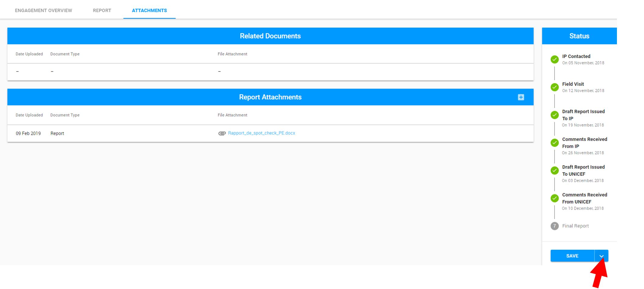The width and height of the screenshot is (644, 289).
Task: Expand the Save button dropdown arrow
Action: click(x=601, y=256)
